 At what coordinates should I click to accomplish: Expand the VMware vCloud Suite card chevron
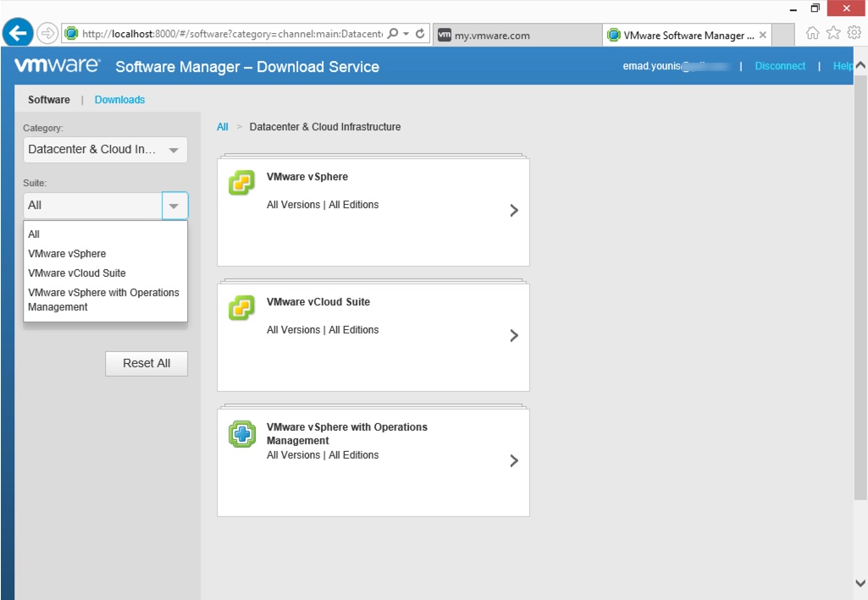click(x=513, y=336)
